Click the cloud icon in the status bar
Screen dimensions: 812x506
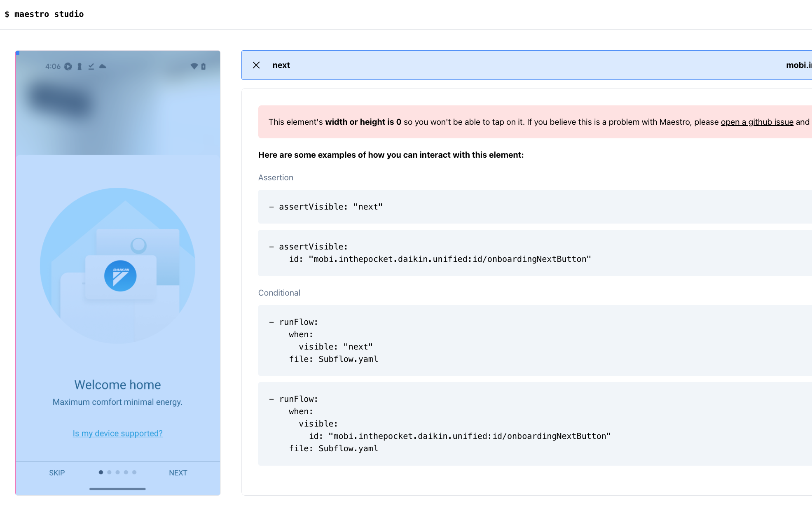pos(103,66)
